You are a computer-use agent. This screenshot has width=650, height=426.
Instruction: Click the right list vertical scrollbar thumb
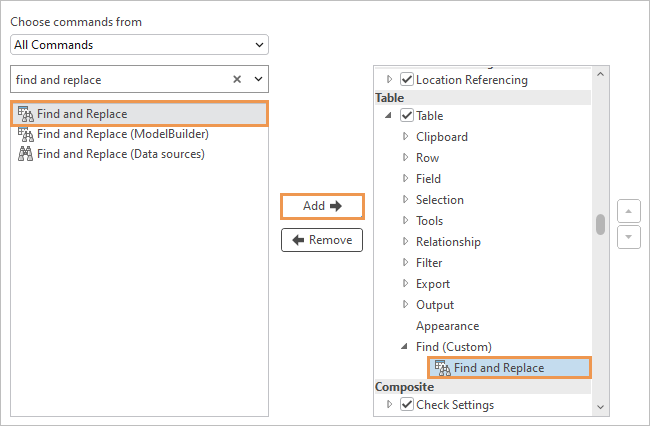click(600, 224)
